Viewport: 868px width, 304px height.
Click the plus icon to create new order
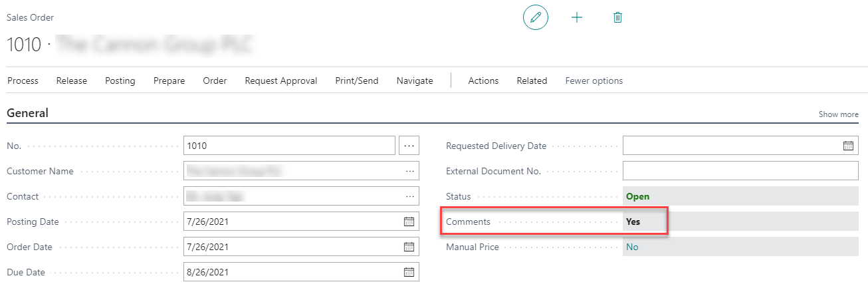[577, 18]
